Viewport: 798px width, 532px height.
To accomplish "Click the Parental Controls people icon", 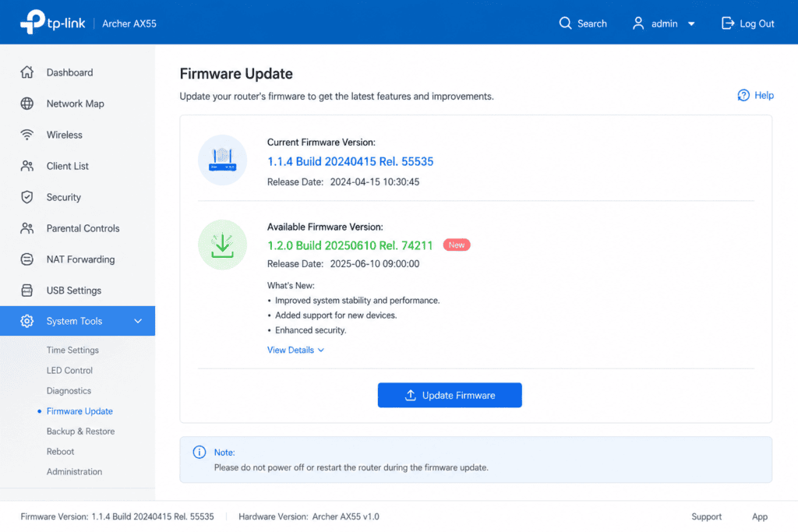I will click(x=27, y=228).
